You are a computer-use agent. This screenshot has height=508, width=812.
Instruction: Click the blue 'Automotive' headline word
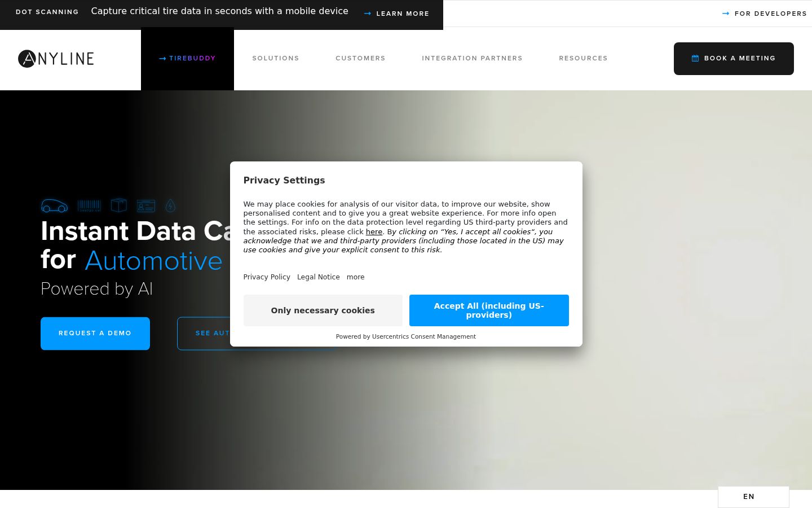pos(153,261)
